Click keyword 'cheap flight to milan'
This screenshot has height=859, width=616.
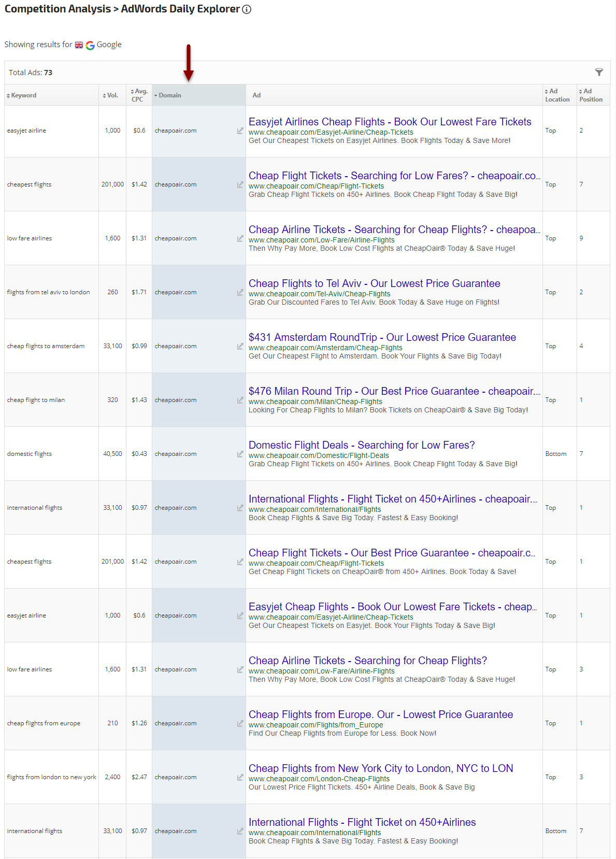[x=36, y=400]
